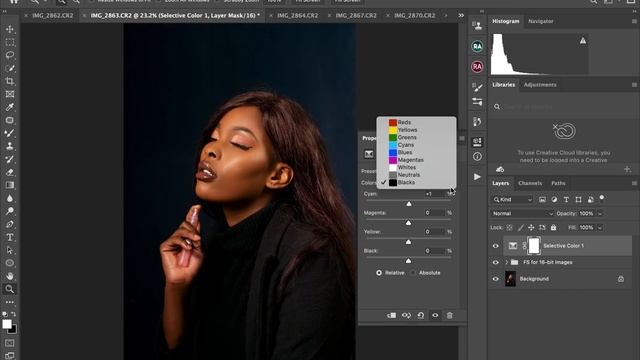Viewport: 640px width, 360px height.
Task: Select the Gradient tool
Action: (x=10, y=185)
